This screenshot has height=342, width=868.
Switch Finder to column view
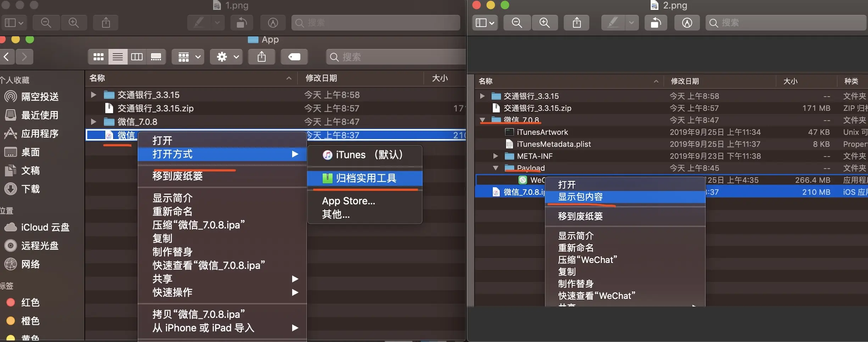137,57
